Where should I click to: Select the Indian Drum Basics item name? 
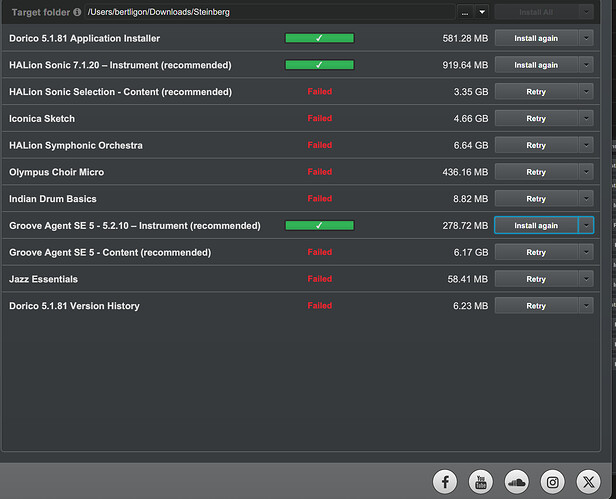click(x=53, y=198)
